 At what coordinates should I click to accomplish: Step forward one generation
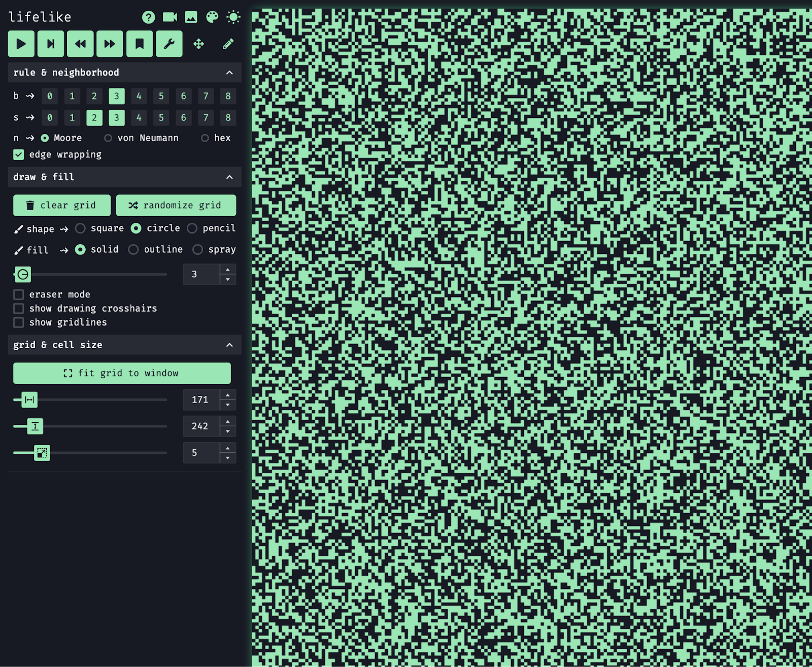click(x=51, y=44)
